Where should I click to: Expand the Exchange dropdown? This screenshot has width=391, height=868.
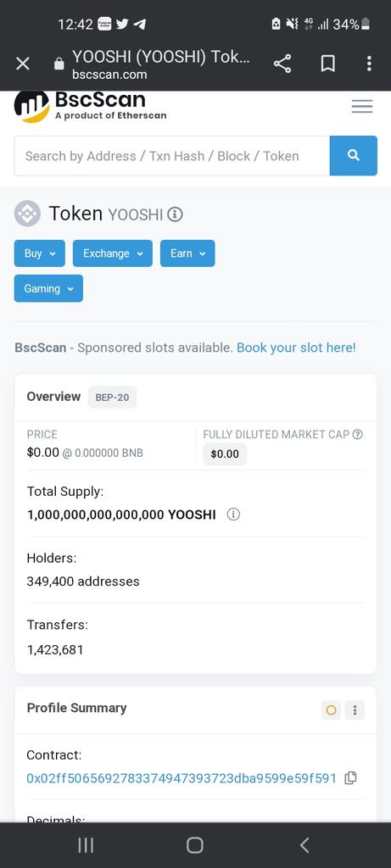pos(113,253)
